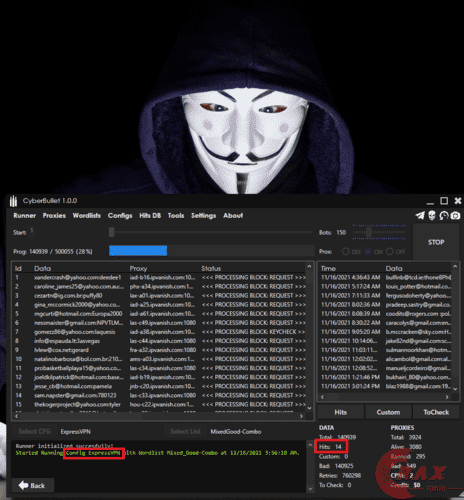Screen dimensions: 464x500
Task: Adjust the Bots slider handle
Action: 369,232
